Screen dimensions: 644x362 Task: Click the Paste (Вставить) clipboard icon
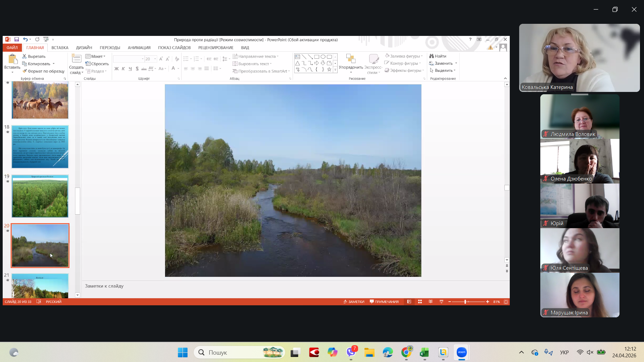12,60
